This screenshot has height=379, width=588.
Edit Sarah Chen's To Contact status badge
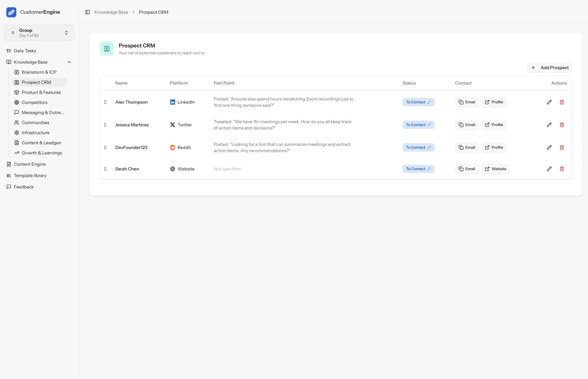[x=418, y=169]
